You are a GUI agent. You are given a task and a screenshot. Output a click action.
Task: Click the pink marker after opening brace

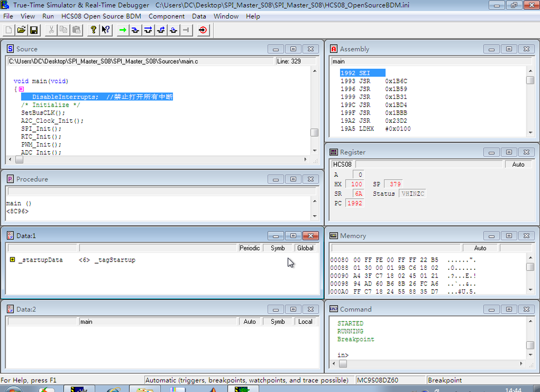point(22,89)
